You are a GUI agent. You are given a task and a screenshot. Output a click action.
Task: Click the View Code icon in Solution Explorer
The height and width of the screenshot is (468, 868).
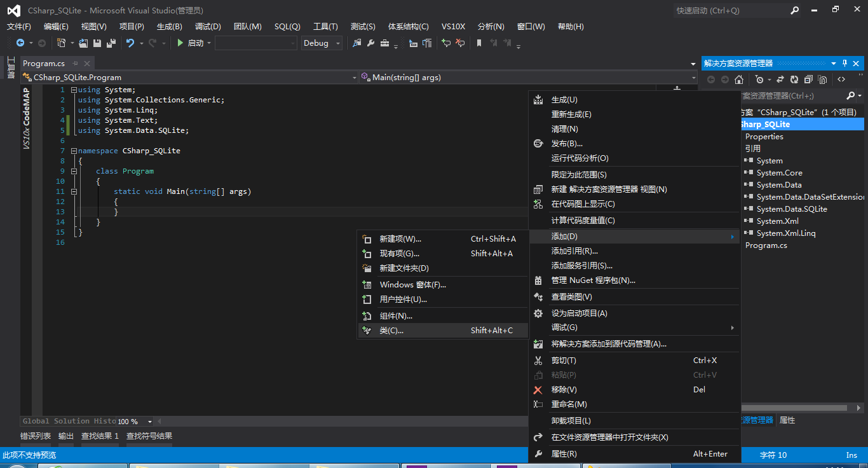[842, 79]
